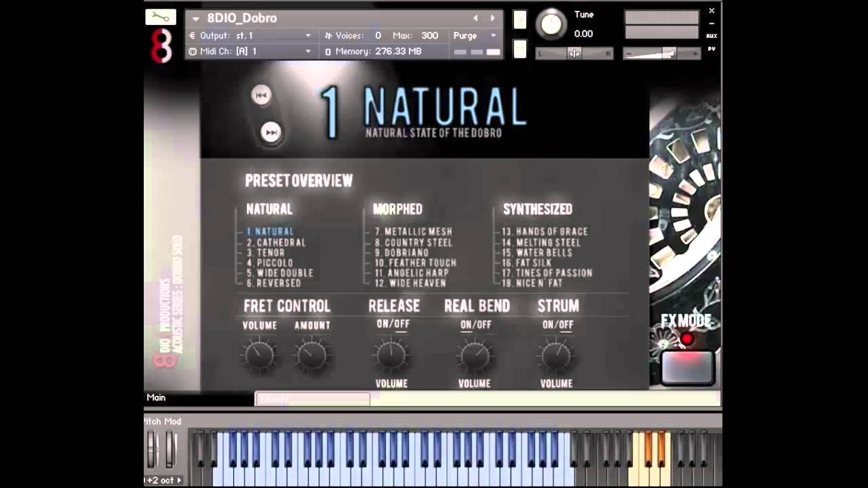Click the Pitch wheel
Image resolution: width=868 pixels, height=488 pixels.
pos(152,449)
